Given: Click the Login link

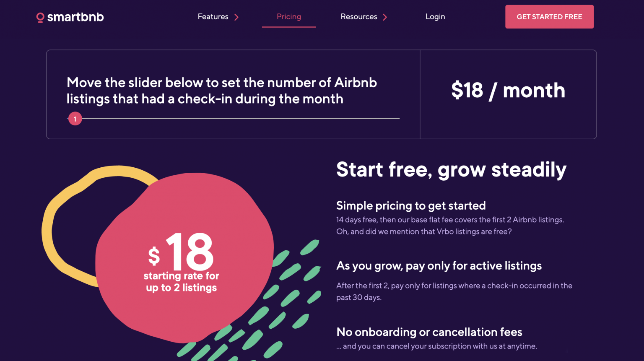Looking at the screenshot, I should point(435,17).
